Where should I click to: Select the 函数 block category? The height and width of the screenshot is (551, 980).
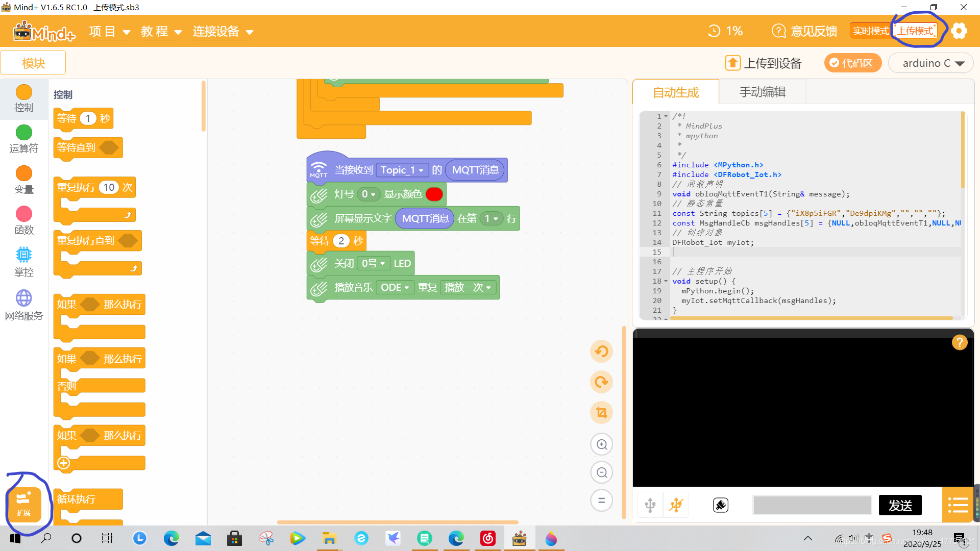tap(24, 221)
